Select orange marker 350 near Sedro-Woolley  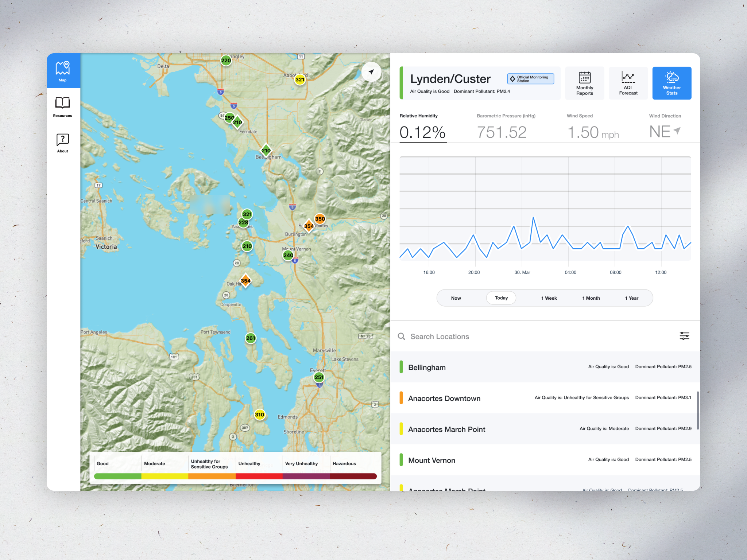(320, 219)
